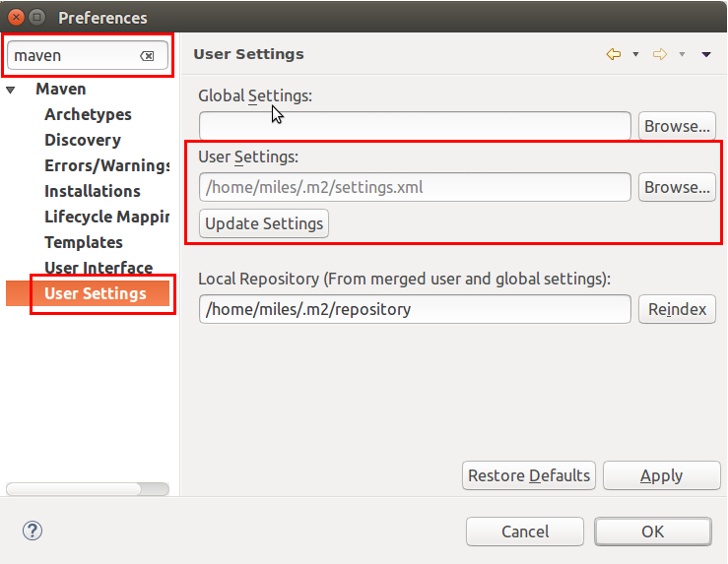This screenshot has height=564, width=728.
Task: Collapse the Maven tree node
Action: click(11, 90)
